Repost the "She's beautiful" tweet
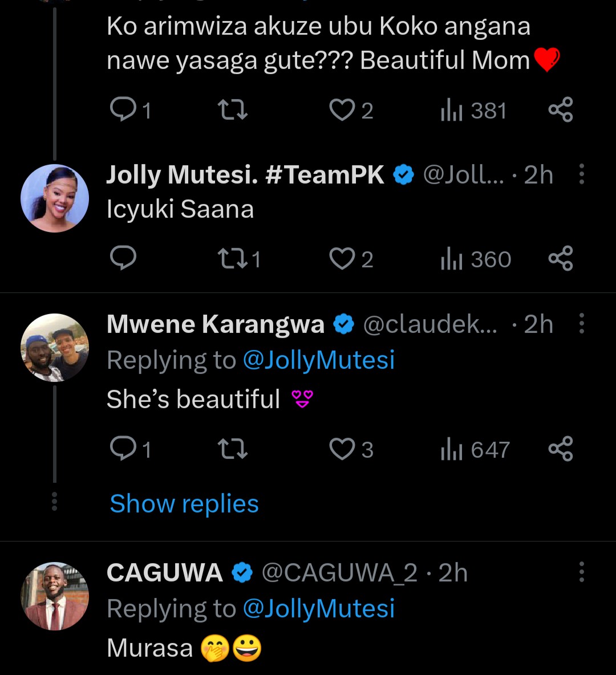616x675 pixels. click(x=233, y=449)
